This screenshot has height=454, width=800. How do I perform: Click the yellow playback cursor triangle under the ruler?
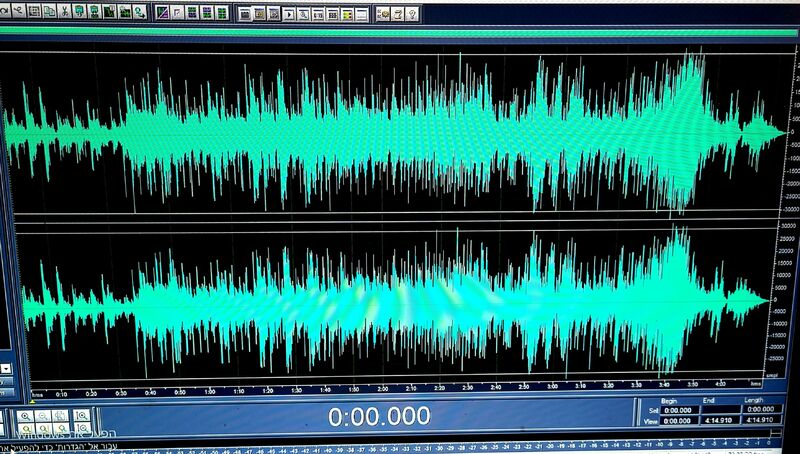tap(32, 401)
